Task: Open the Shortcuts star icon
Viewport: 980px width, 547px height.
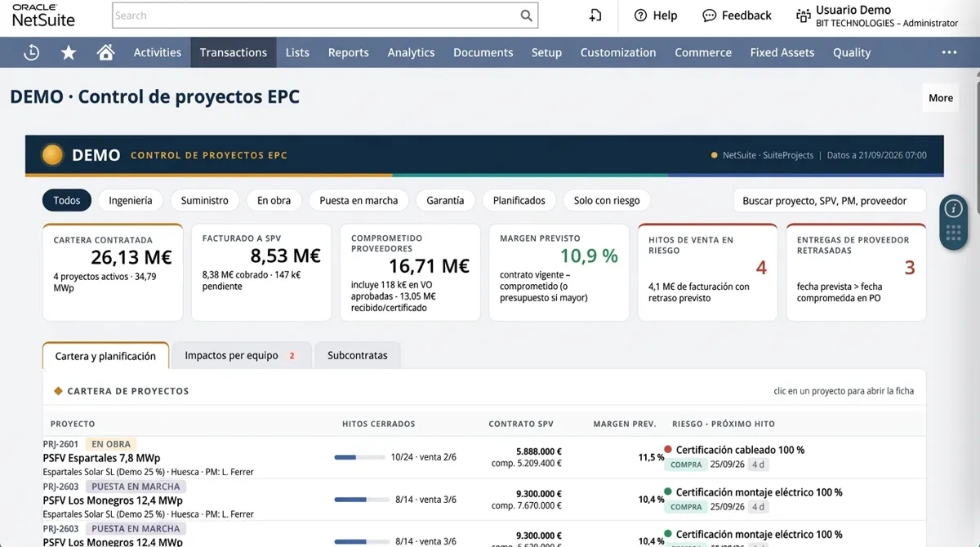Action: [69, 52]
